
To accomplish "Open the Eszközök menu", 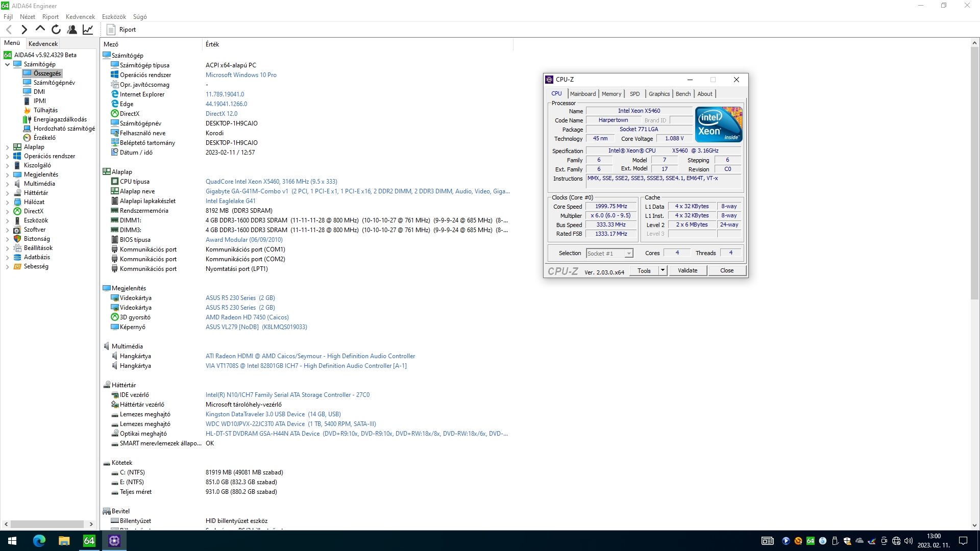I will point(113,17).
